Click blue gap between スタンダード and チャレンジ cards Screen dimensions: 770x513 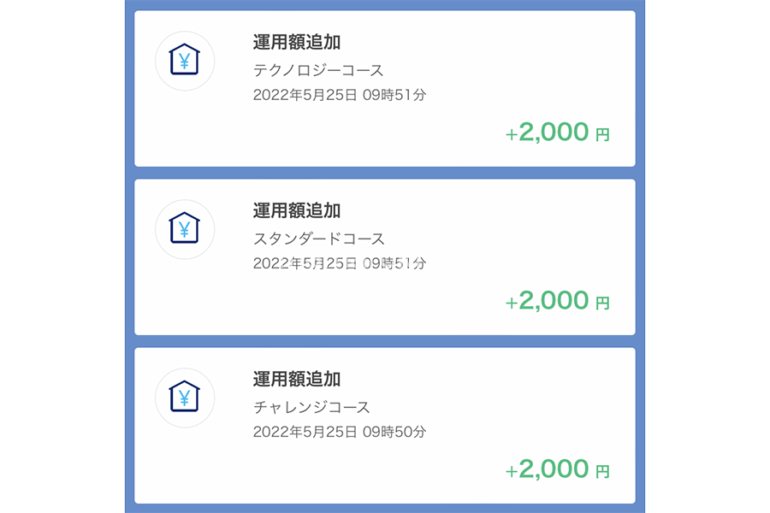[385, 341]
